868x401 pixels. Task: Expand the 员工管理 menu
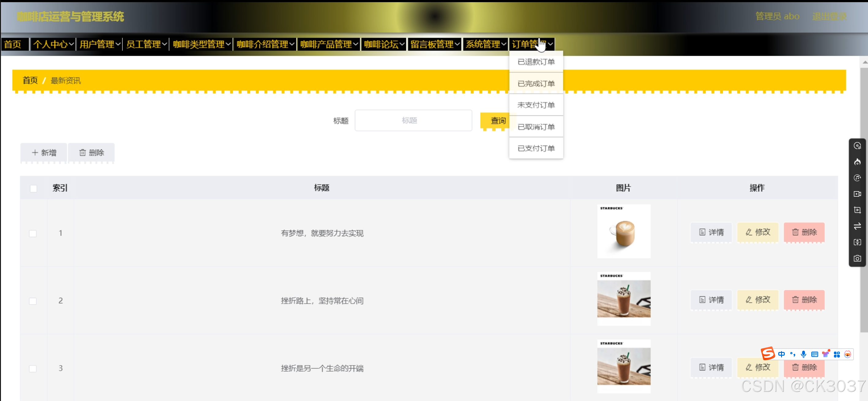click(146, 44)
